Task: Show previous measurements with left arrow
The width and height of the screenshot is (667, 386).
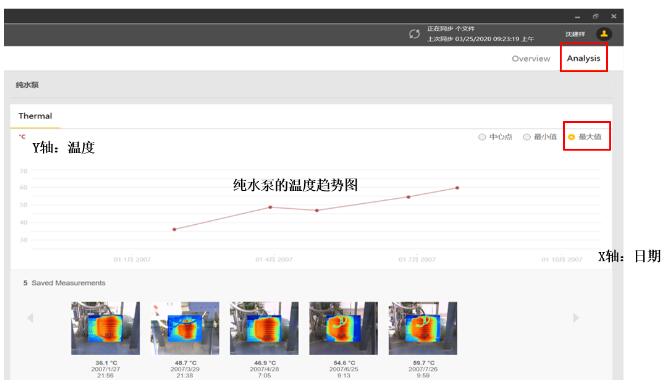Action: tap(30, 317)
